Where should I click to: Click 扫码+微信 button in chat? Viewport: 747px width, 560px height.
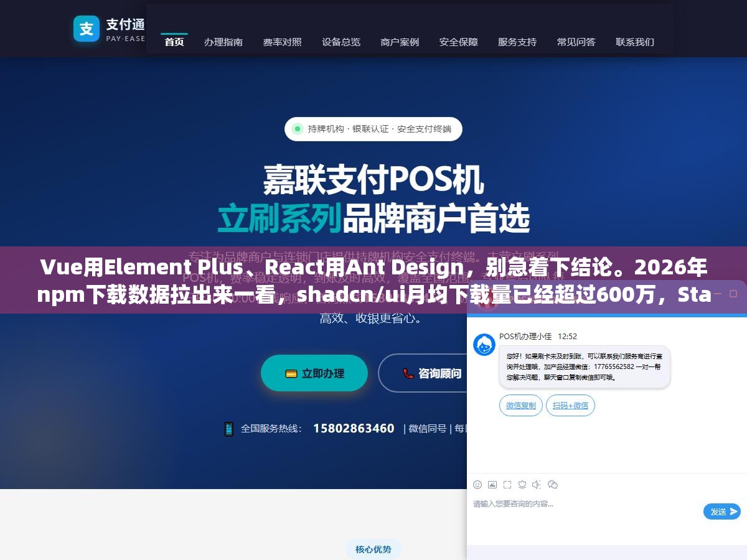571,406
